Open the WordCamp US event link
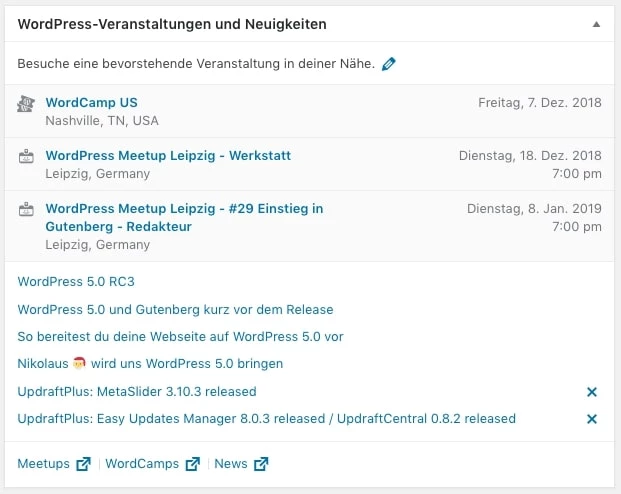Viewport: 621px width, 494px height. (91, 102)
